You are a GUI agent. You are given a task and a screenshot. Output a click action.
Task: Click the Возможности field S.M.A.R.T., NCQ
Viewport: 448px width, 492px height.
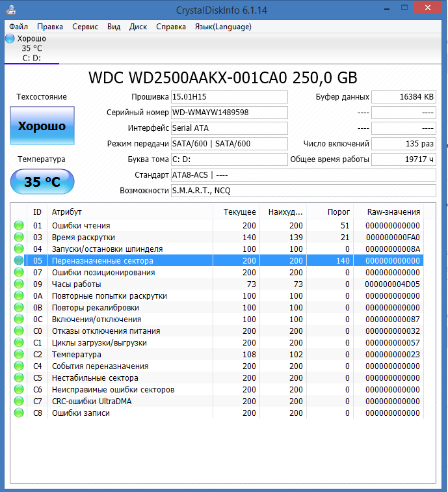coord(304,191)
